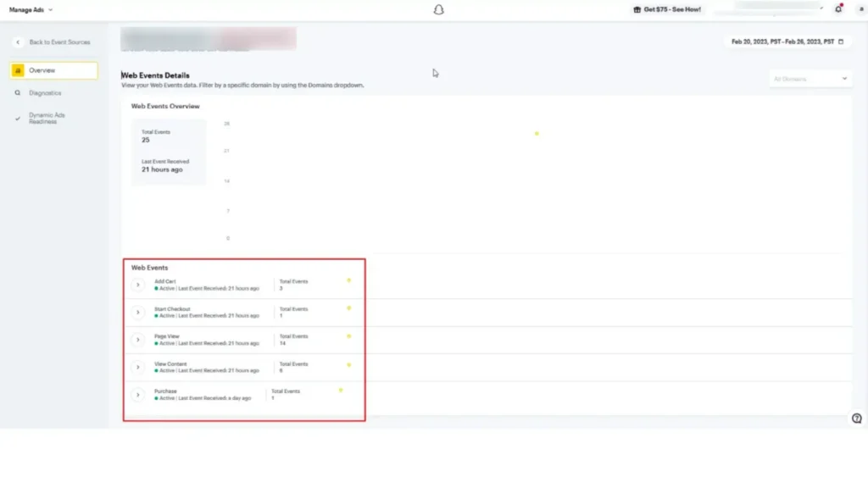The width and height of the screenshot is (868, 488).
Task: Switch to the Diagnostics tab
Action: (46, 93)
